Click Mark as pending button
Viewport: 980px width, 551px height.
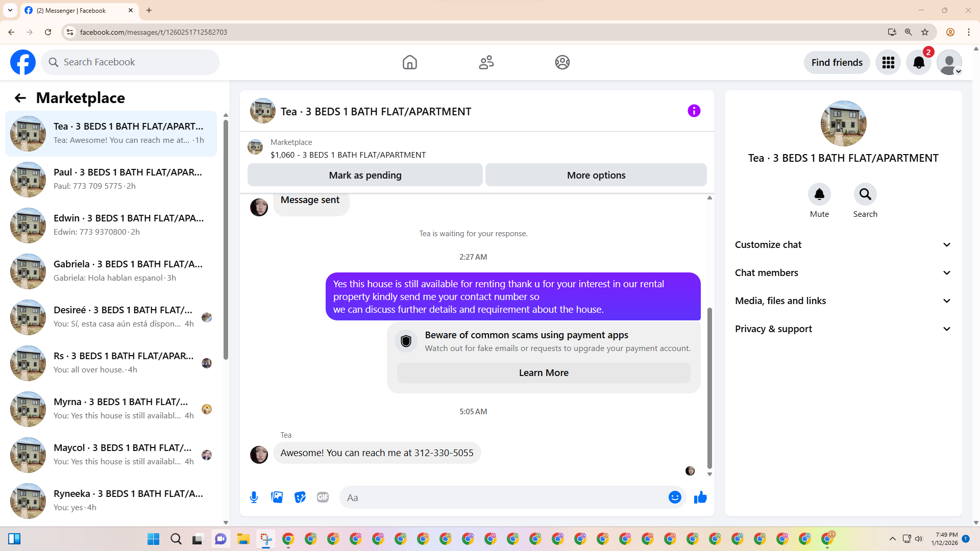click(365, 175)
